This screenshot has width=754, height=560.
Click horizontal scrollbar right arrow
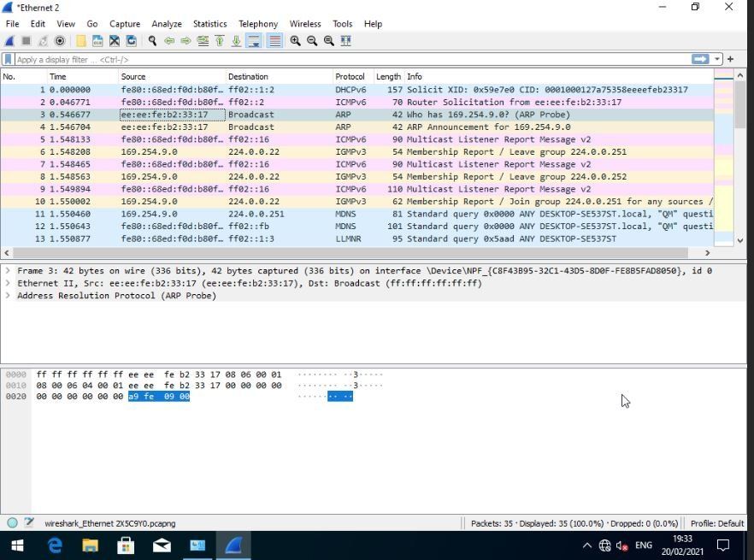[707, 252]
